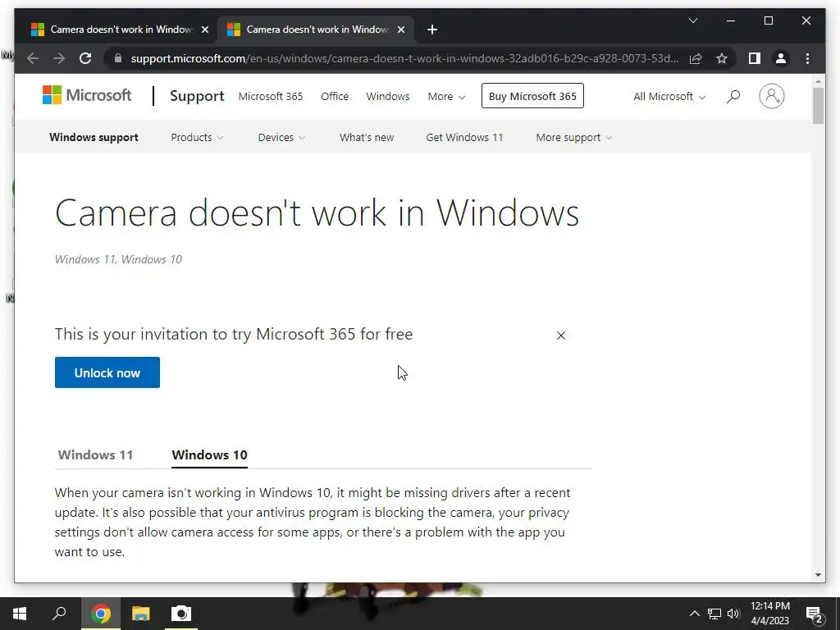Viewport: 840px width, 630px height.
Task: Expand More support dropdown
Action: tap(573, 137)
